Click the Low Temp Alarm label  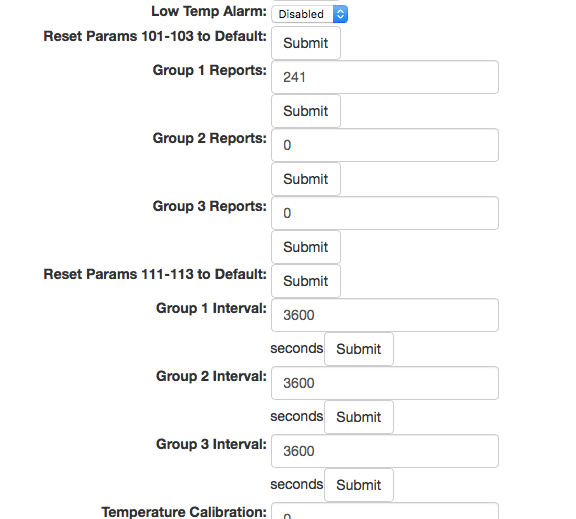pos(209,11)
